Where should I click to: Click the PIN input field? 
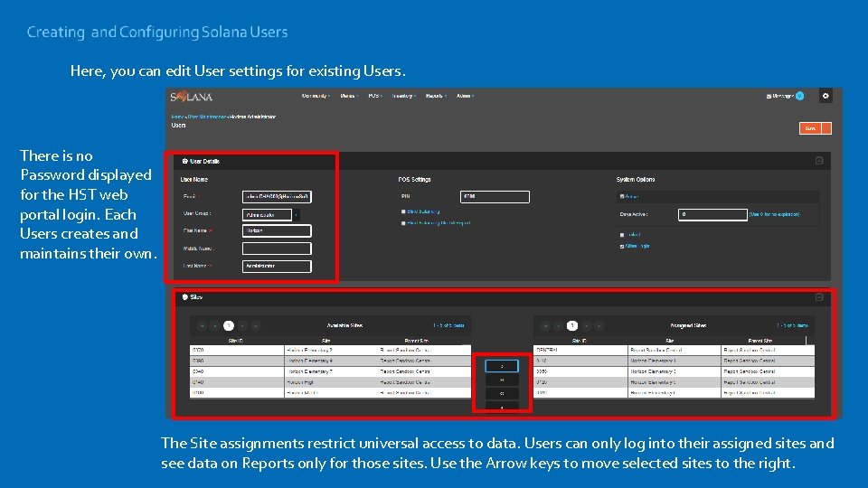pyautogui.click(x=495, y=196)
